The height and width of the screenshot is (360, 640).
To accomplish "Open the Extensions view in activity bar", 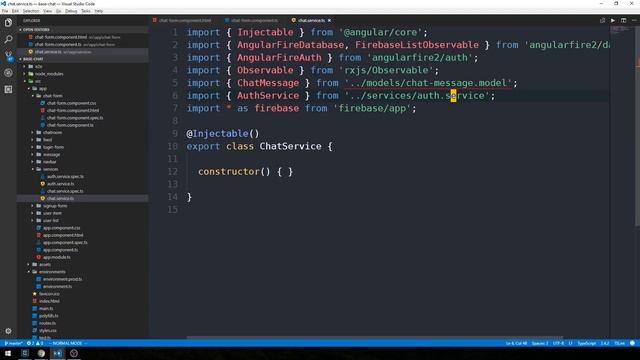I will (8, 89).
